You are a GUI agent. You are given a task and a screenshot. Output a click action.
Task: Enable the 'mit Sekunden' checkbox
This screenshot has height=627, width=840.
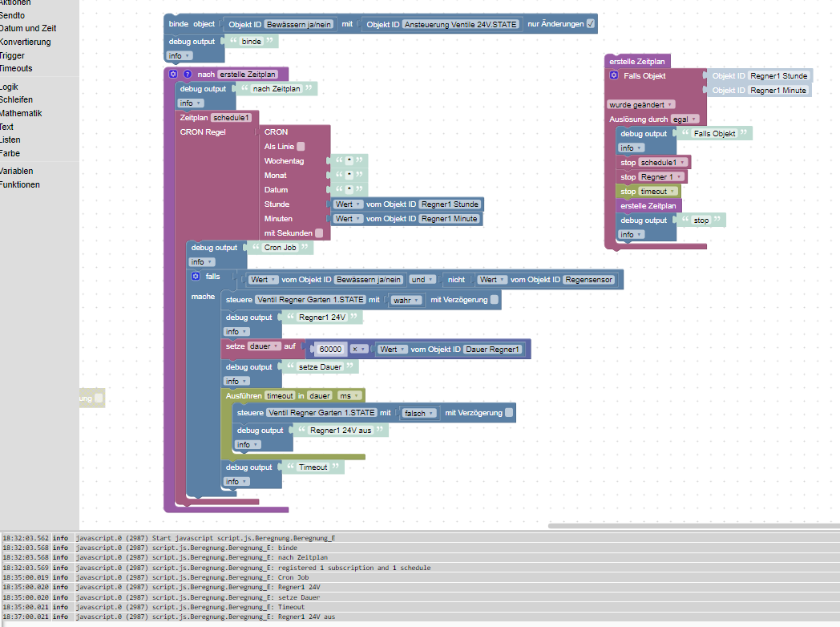click(x=319, y=233)
